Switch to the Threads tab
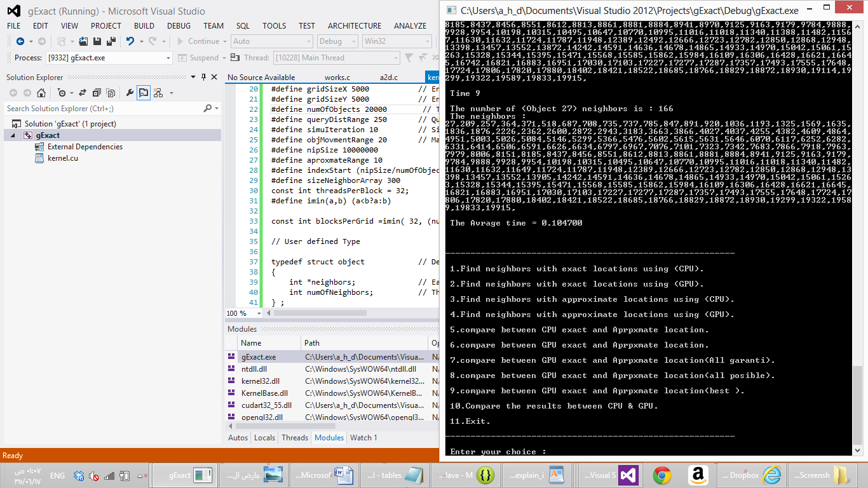This screenshot has height=488, width=868. [295, 437]
